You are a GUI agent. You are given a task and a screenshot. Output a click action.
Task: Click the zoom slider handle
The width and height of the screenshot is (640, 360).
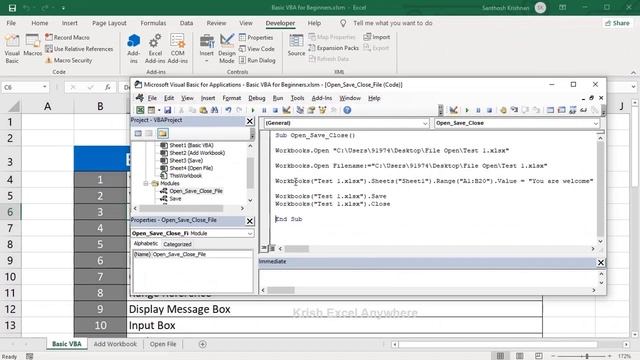point(587,356)
